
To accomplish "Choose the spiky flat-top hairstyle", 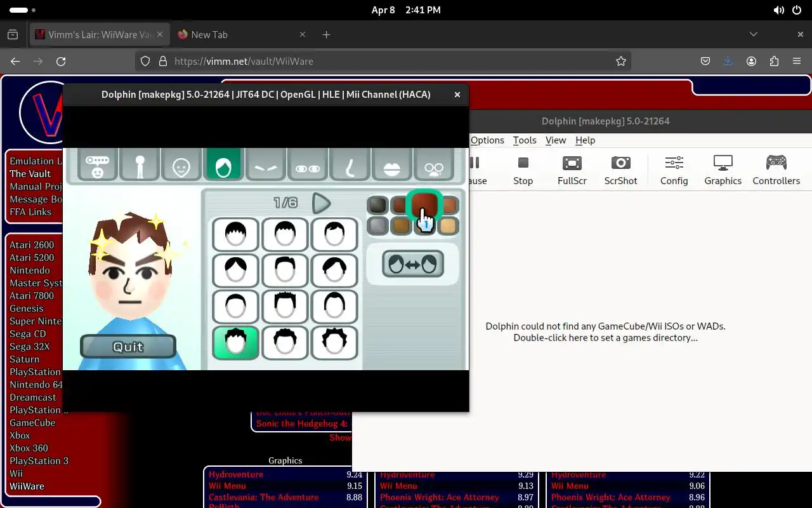I will click(x=285, y=307).
